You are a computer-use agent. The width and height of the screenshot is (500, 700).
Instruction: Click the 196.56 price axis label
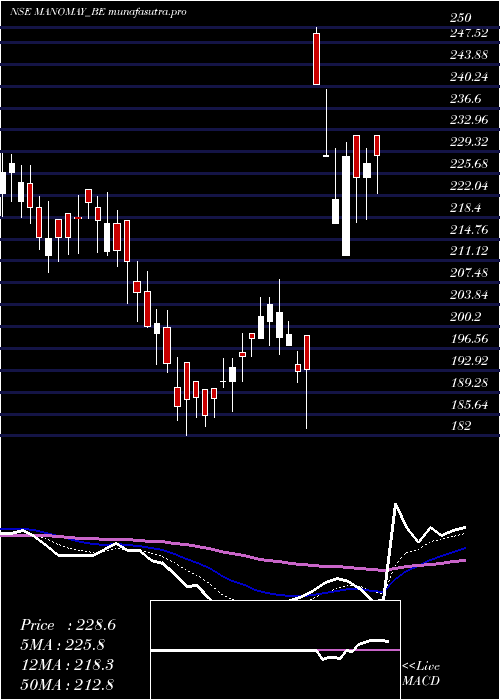[469, 339]
